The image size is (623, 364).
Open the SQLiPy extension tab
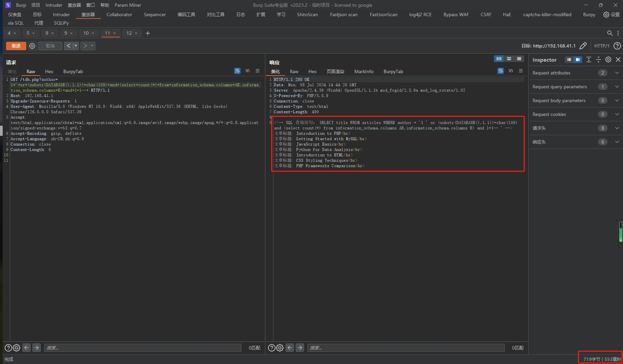tap(61, 23)
